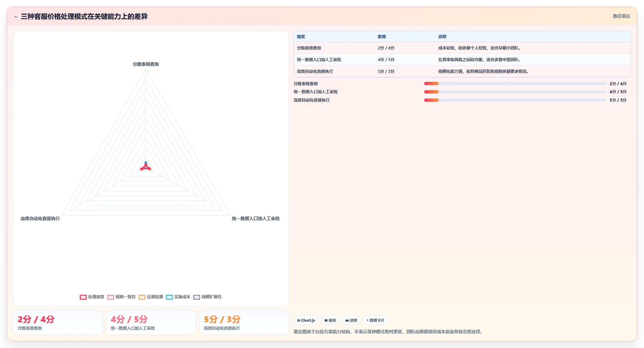
Task: Click the footnote text about 雷达图
Action: coord(389,332)
